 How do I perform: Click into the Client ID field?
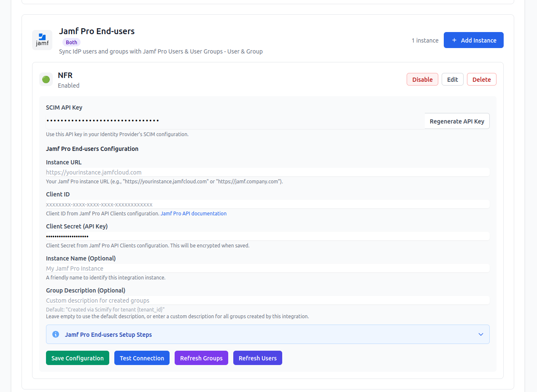[x=267, y=204]
